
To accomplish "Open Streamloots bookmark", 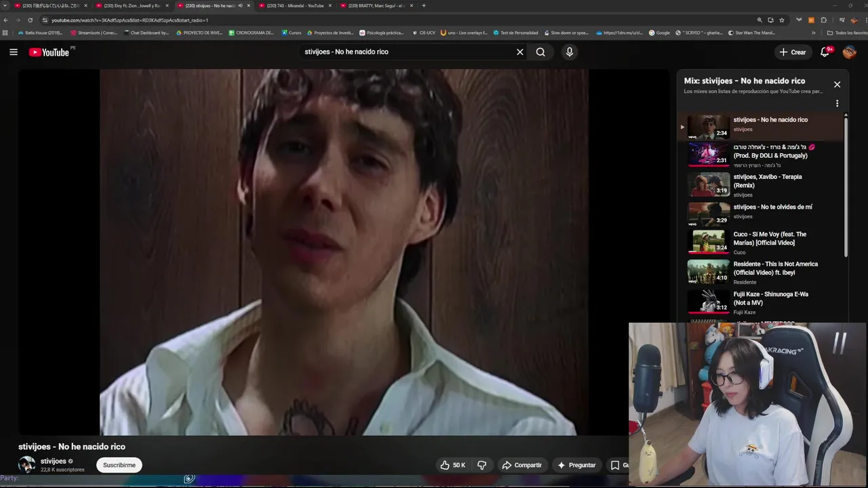I will [x=94, y=33].
